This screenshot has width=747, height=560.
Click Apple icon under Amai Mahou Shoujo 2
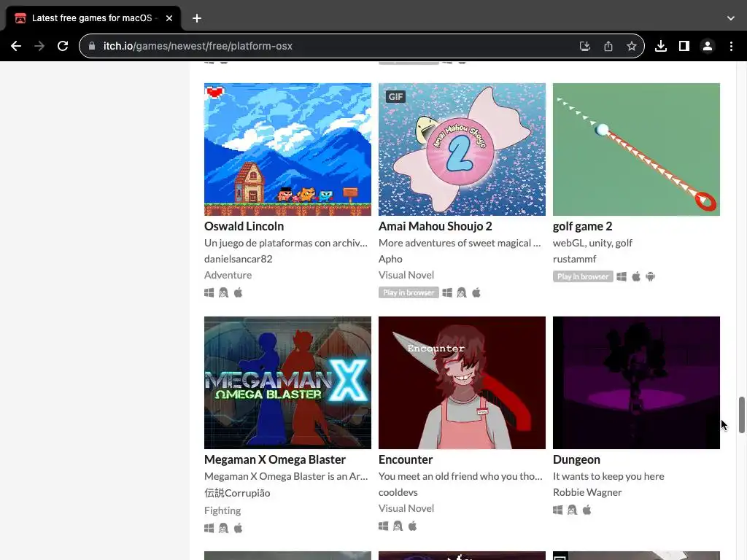click(x=476, y=292)
